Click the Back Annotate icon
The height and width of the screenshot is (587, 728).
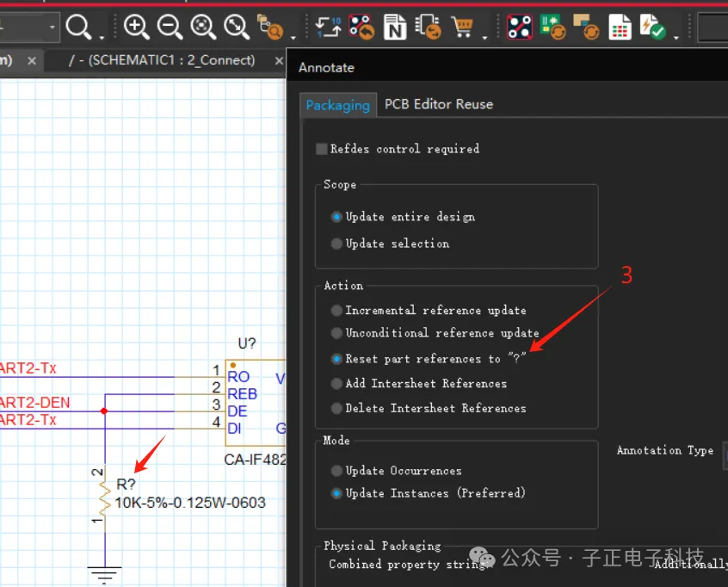click(361, 27)
